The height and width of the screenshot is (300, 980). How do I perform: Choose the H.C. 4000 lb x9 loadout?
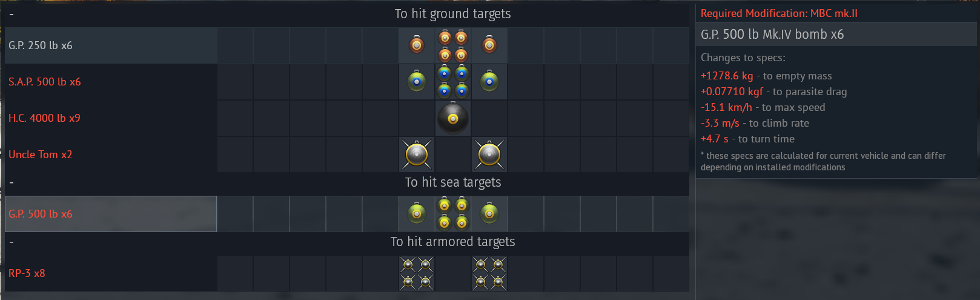click(x=44, y=118)
